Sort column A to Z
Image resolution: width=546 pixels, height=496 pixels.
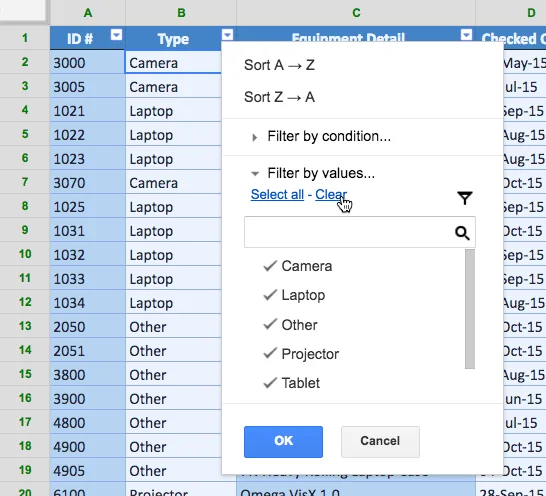279,65
